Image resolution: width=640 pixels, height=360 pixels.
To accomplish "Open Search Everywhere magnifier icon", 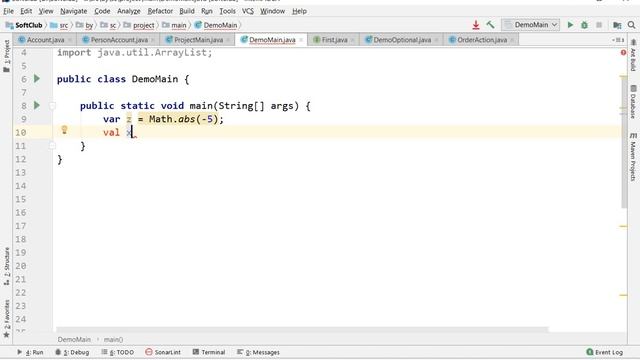I will tap(631, 25).
